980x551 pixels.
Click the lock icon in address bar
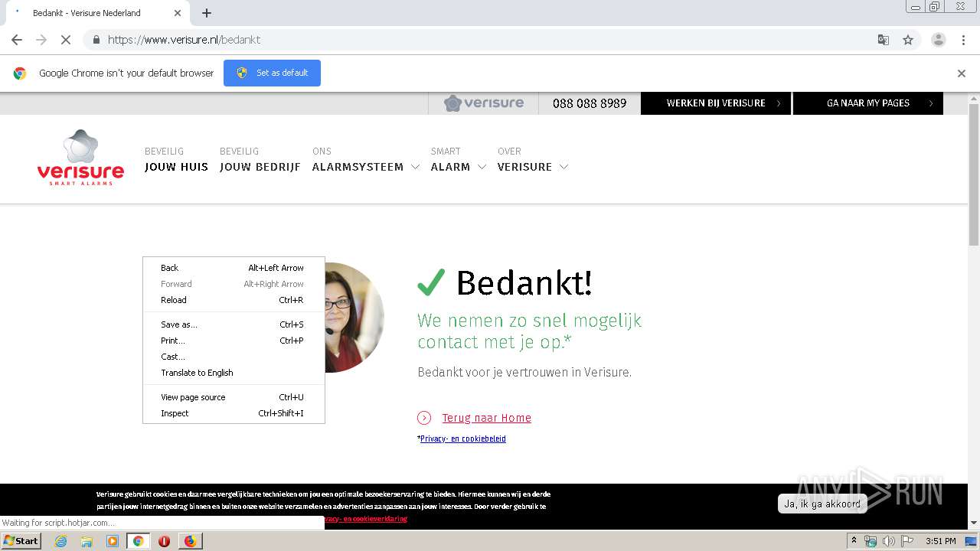[x=96, y=40]
